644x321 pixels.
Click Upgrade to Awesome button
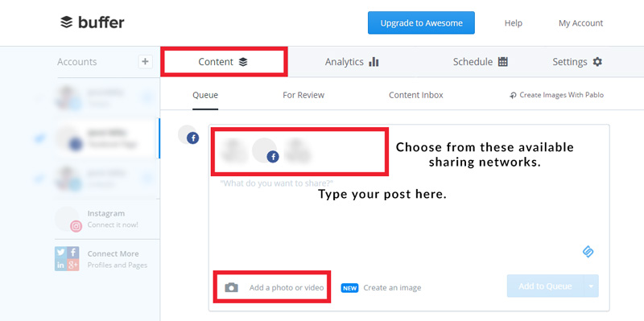click(x=421, y=23)
